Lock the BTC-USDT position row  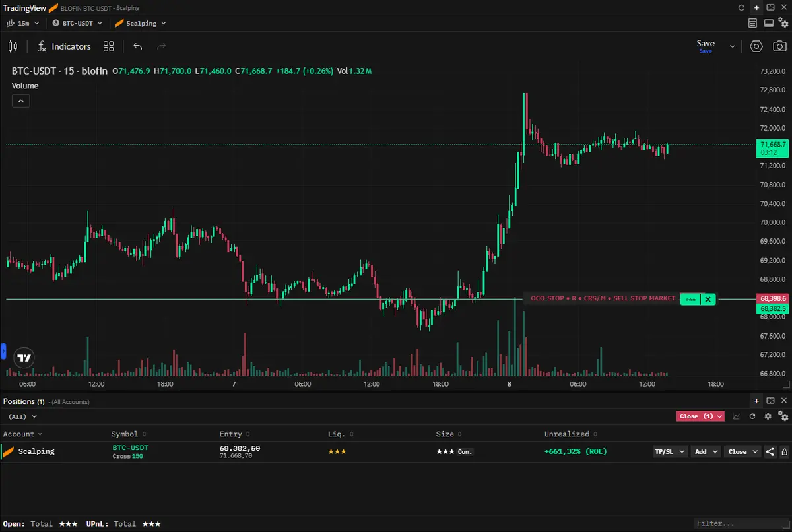coord(784,452)
